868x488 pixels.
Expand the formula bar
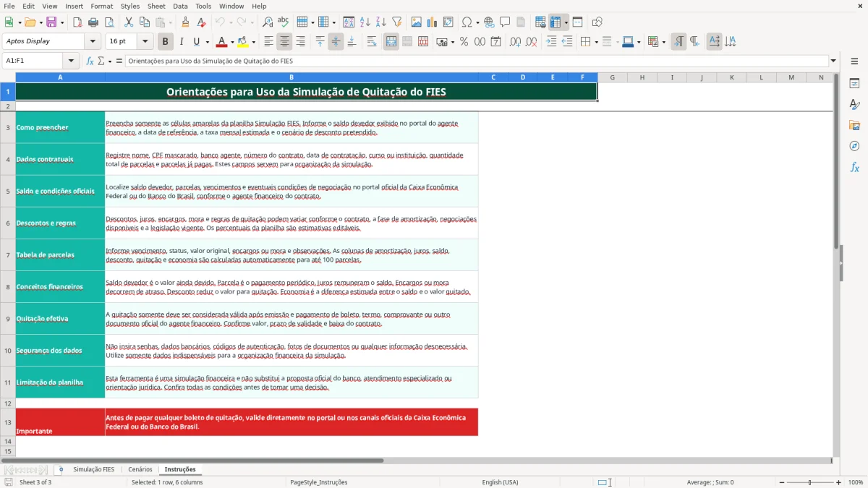(x=833, y=61)
